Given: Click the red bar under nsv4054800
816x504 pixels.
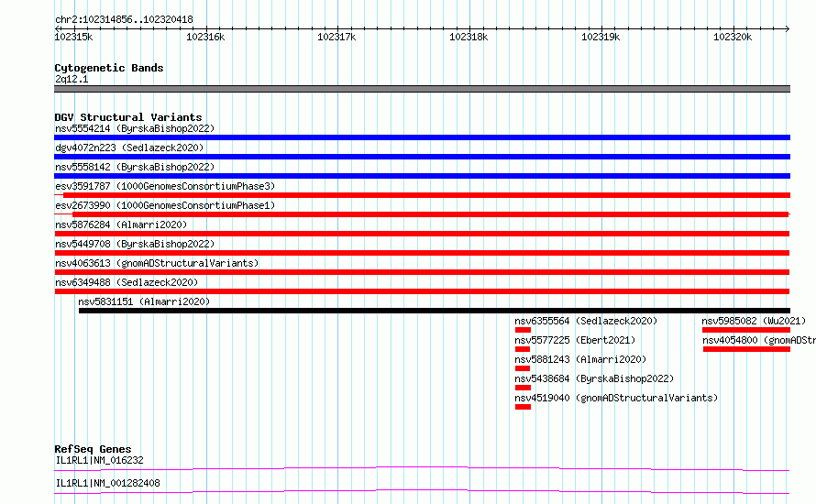Looking at the screenshot, I should (747, 349).
